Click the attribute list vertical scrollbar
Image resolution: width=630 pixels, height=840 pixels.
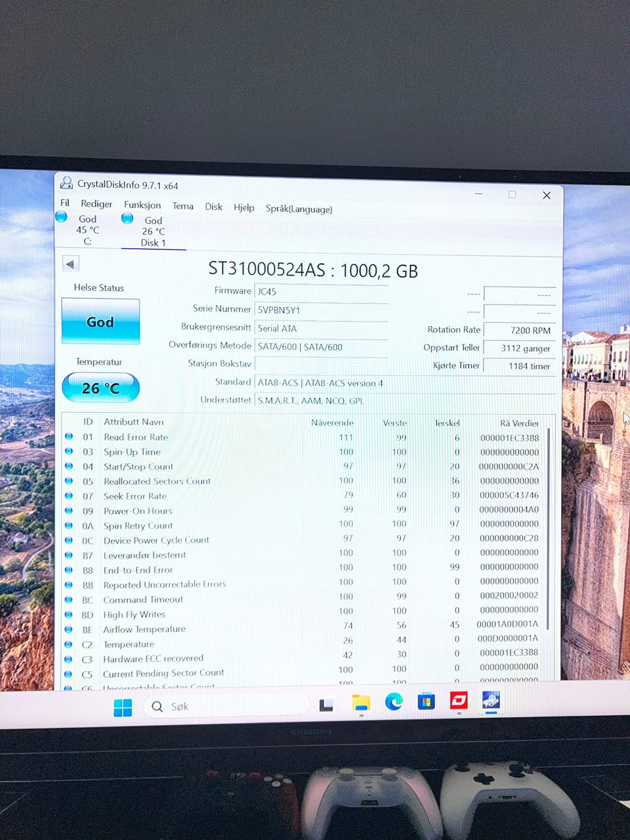549,528
